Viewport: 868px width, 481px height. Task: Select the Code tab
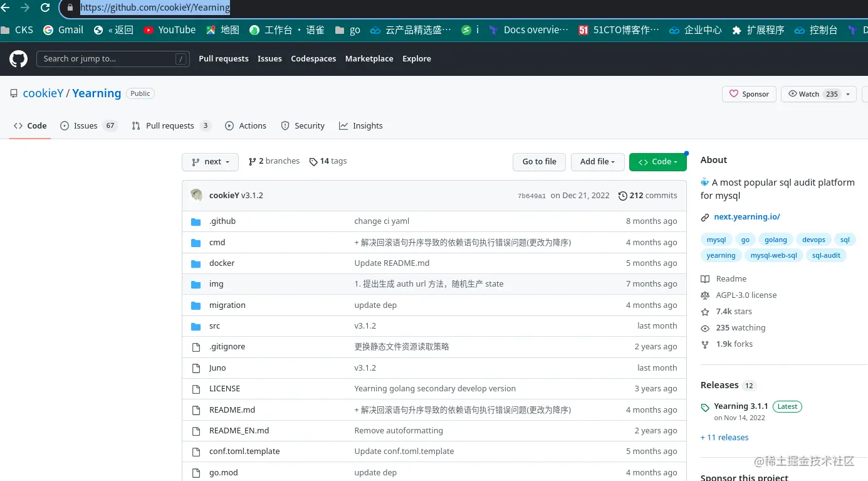pos(30,126)
